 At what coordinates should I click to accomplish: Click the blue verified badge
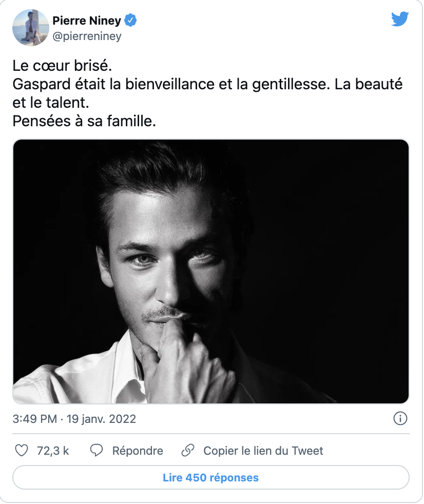131,21
